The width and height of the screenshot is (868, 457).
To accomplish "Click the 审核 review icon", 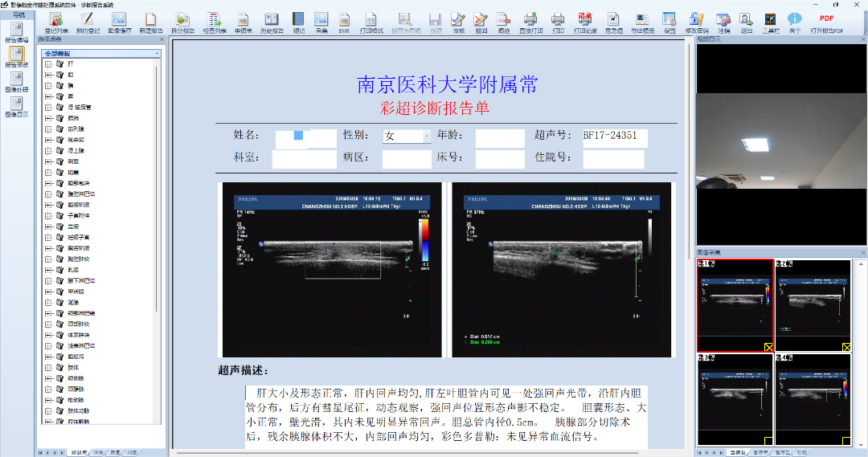I will [458, 23].
